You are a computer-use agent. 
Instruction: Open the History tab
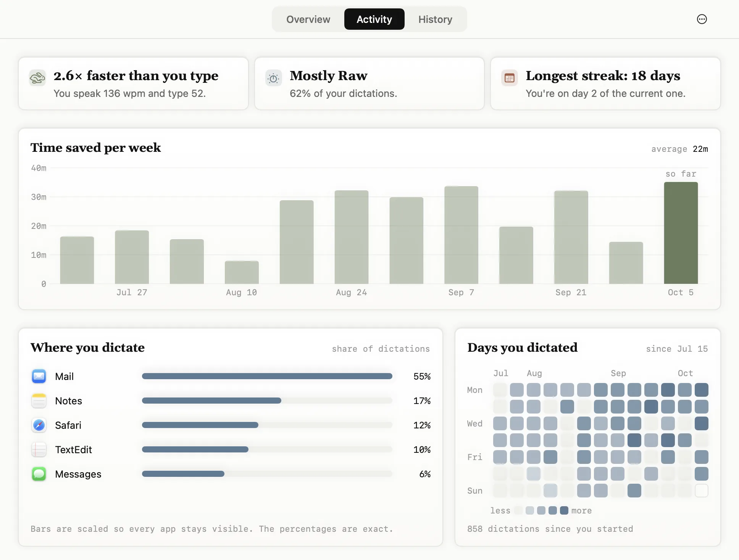[435, 19]
